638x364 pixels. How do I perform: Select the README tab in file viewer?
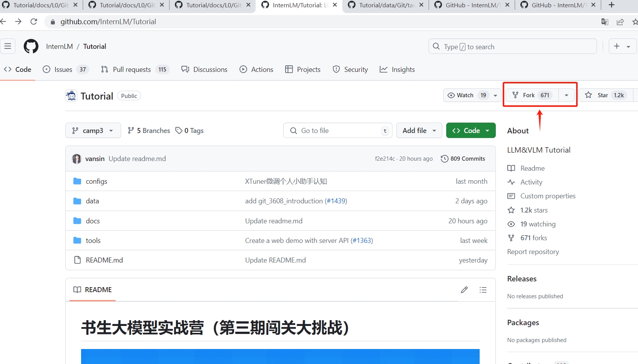tap(93, 290)
